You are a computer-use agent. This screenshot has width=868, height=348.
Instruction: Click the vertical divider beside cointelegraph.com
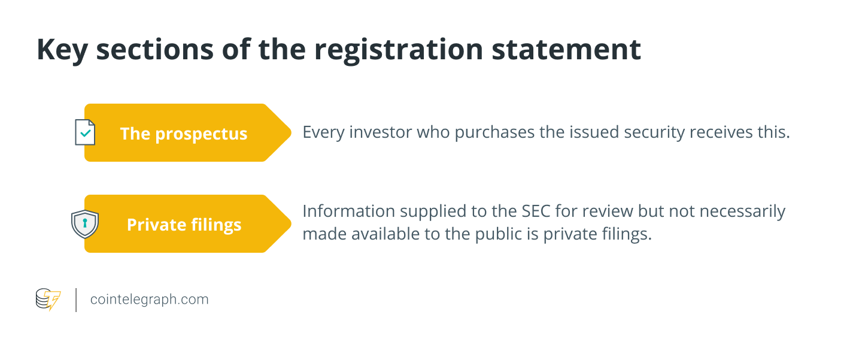[x=76, y=299]
